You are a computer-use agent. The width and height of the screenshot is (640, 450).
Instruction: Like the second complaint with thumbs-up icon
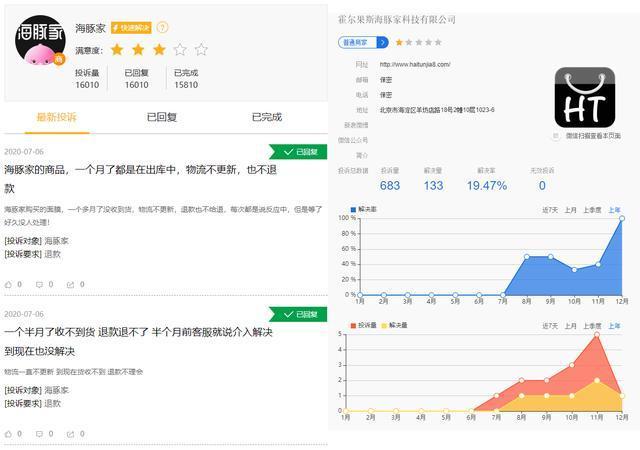click(x=8, y=434)
